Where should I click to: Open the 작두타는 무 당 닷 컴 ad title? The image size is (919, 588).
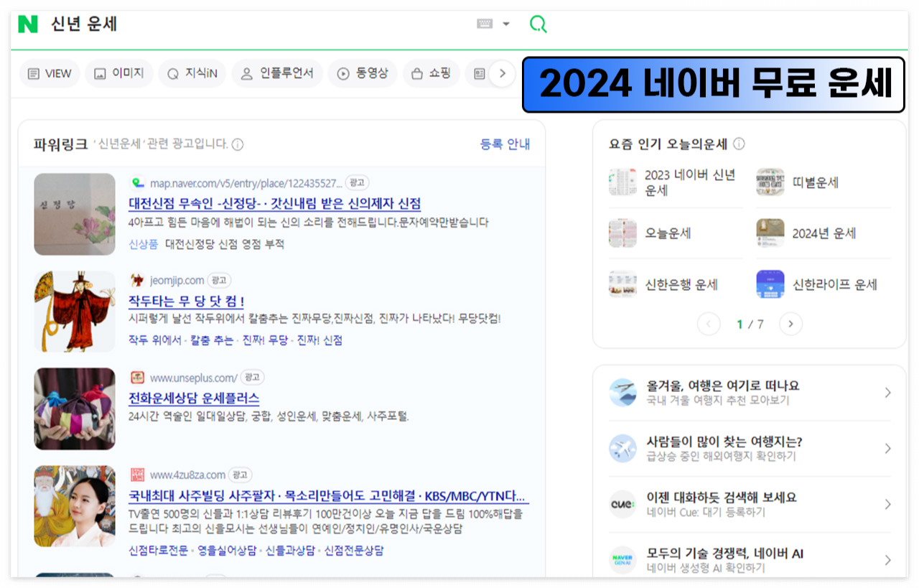[x=186, y=302]
